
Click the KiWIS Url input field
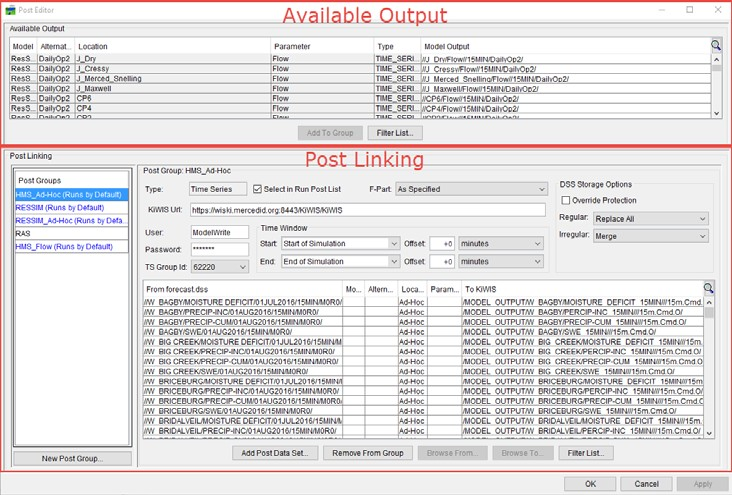tap(367, 210)
